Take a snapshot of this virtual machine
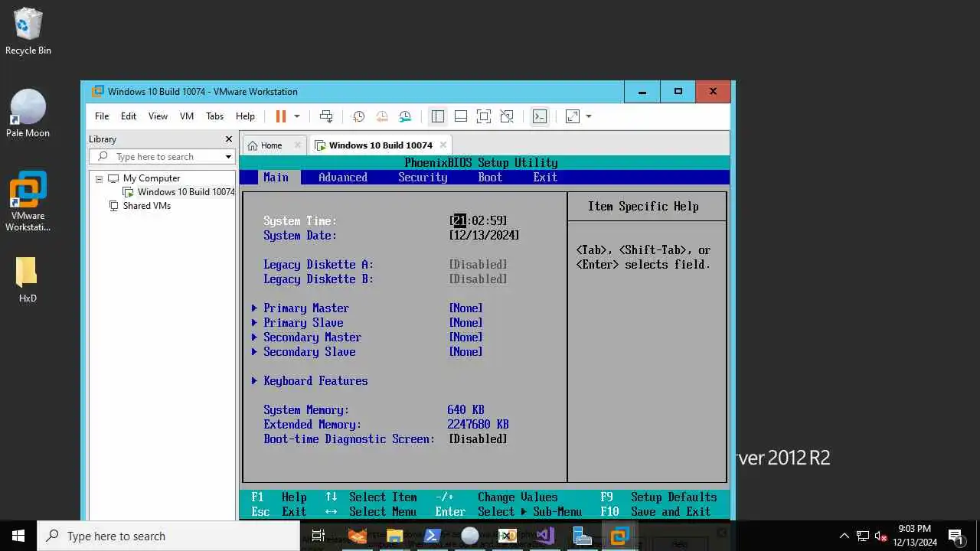This screenshot has width=980, height=551. click(x=358, y=116)
